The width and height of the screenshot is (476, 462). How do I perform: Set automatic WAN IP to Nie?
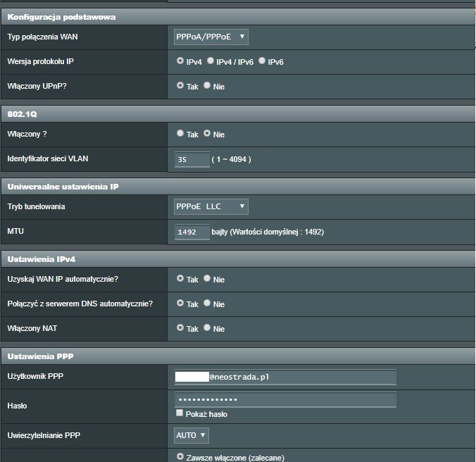tap(207, 279)
